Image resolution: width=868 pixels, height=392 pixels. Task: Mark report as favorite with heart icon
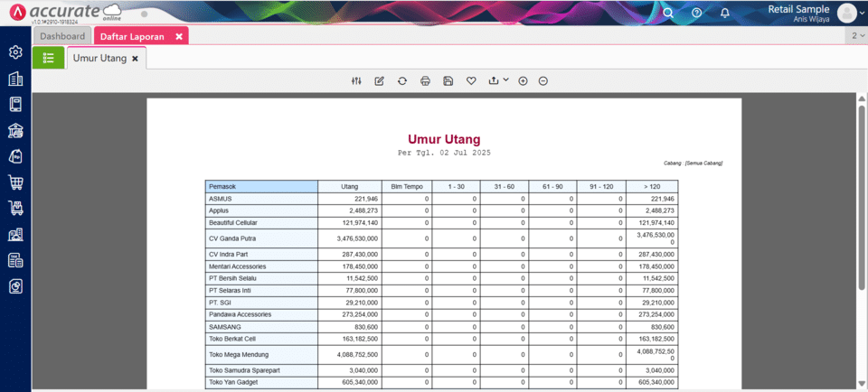point(471,81)
